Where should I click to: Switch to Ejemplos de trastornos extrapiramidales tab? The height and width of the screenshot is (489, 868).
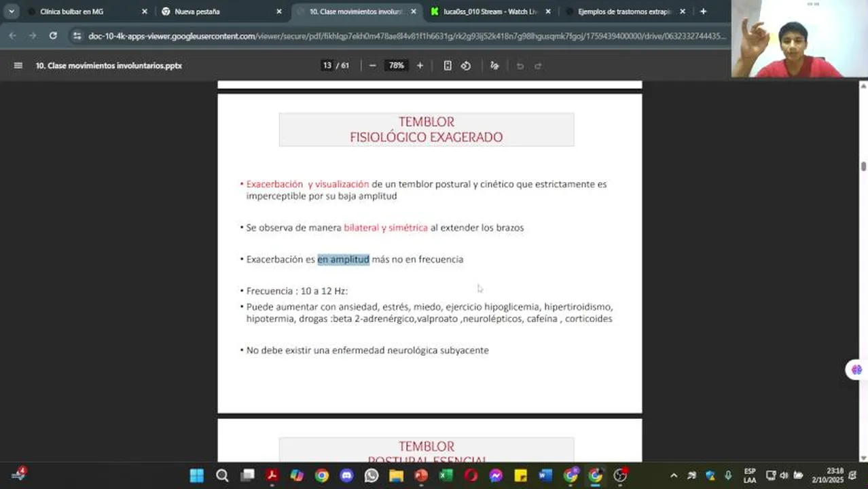tap(625, 12)
